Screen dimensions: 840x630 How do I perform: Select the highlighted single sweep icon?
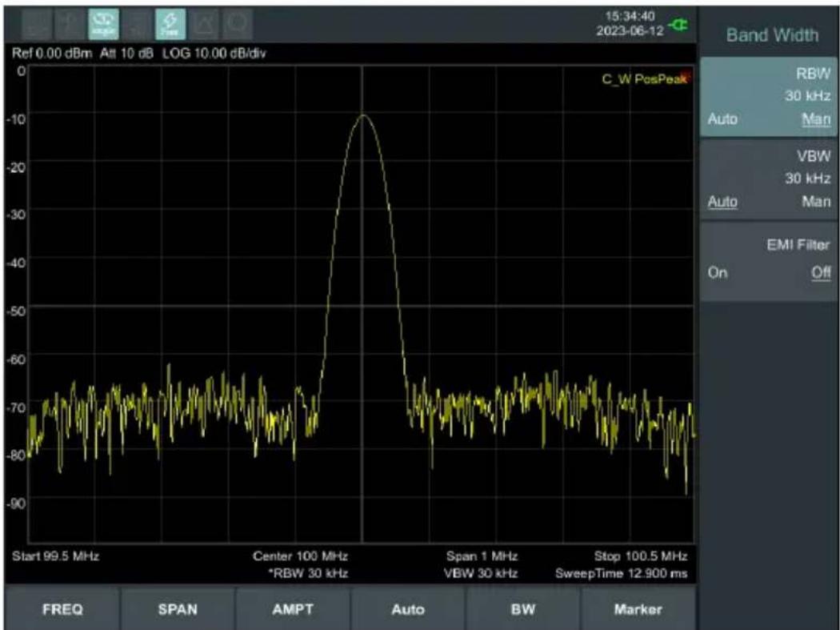click(x=103, y=25)
